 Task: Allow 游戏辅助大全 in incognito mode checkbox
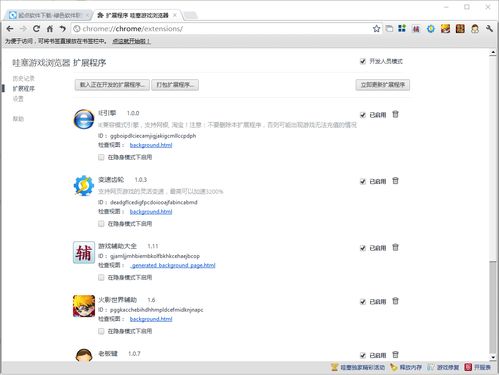[101, 277]
